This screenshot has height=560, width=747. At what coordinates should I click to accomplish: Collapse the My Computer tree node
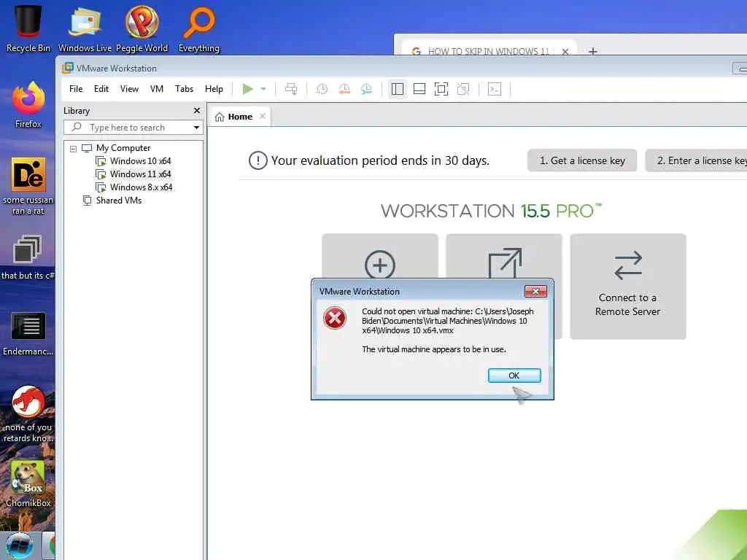pos(74,149)
